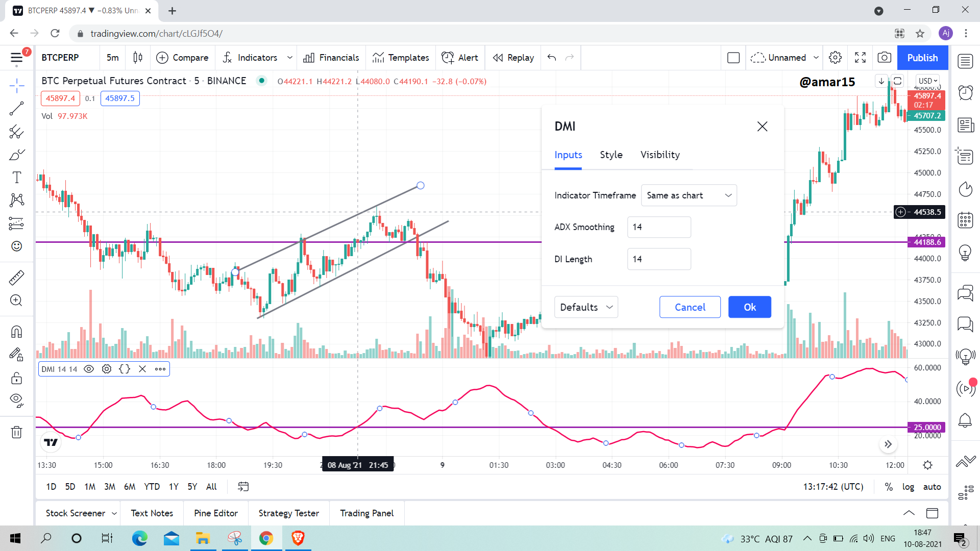
Task: Click the ADX Smoothing input field
Action: coord(659,227)
